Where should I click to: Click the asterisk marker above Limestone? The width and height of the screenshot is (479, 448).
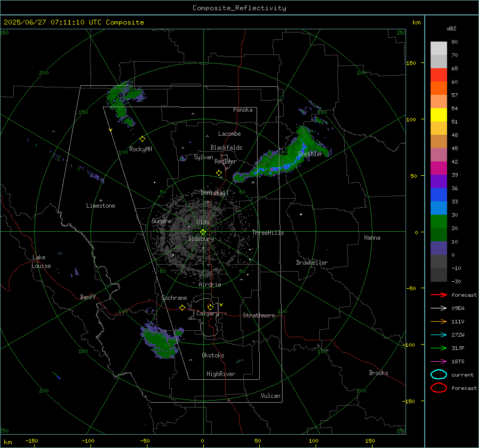click(x=101, y=201)
